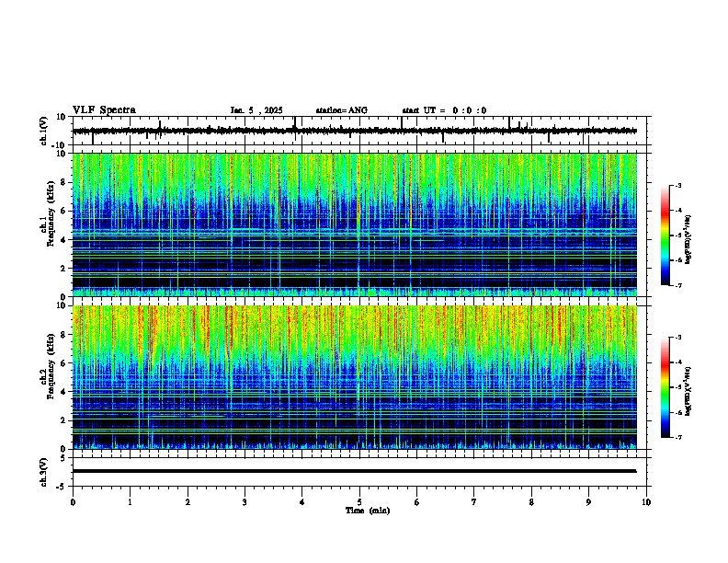
Task: Click inside the ch.1 spectrogram panel
Action: (x=355, y=224)
